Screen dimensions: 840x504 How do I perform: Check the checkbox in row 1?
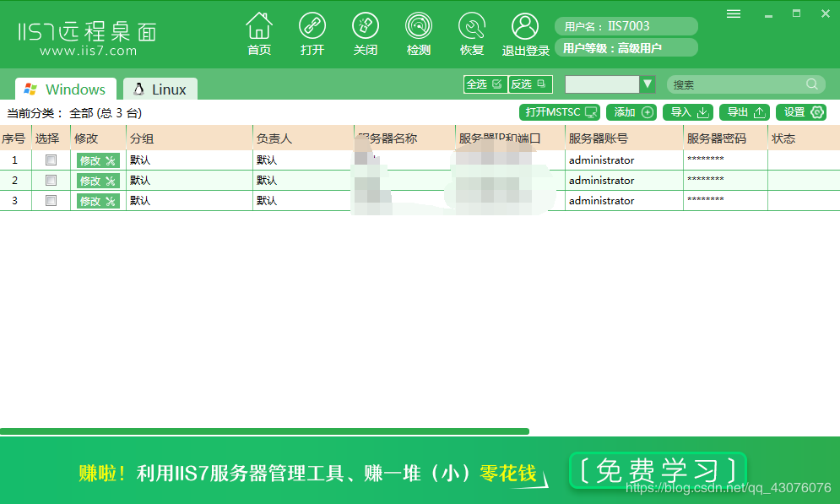click(x=51, y=160)
